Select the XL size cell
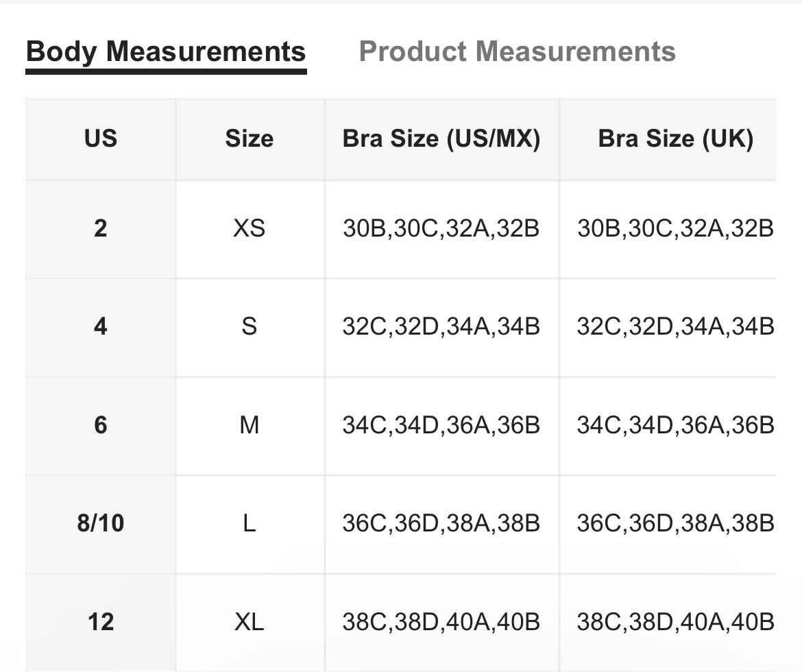The height and width of the screenshot is (672, 802). [250, 622]
